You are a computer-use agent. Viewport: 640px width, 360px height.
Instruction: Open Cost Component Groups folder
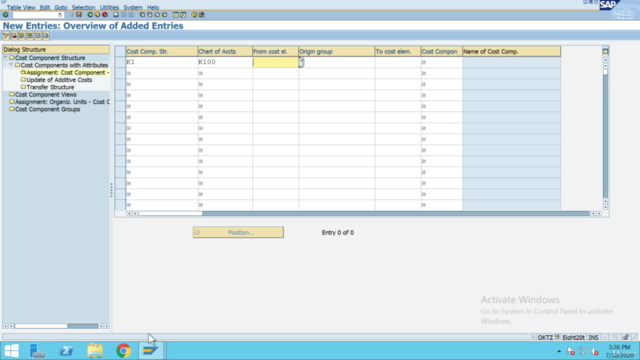[x=47, y=109]
